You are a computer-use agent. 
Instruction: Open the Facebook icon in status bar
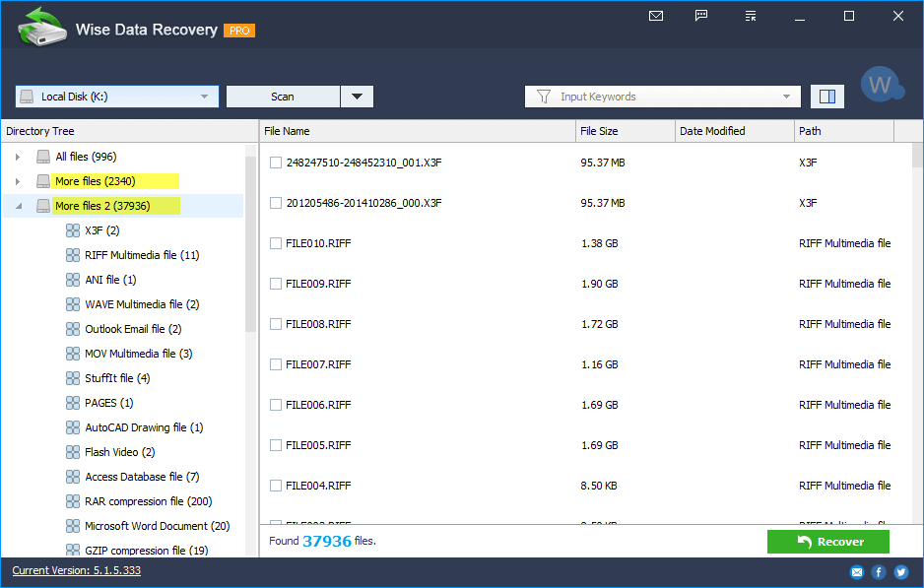[879, 571]
